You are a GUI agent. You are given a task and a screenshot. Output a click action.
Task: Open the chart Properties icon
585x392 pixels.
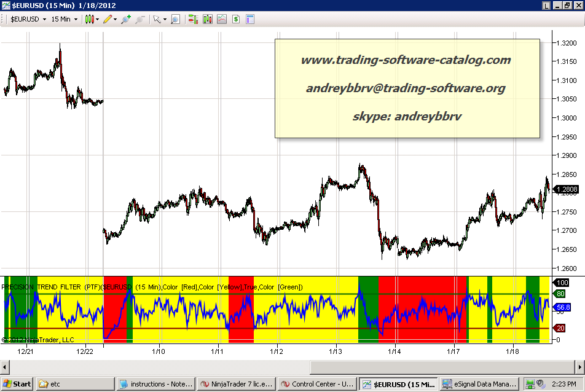[x=249, y=19]
